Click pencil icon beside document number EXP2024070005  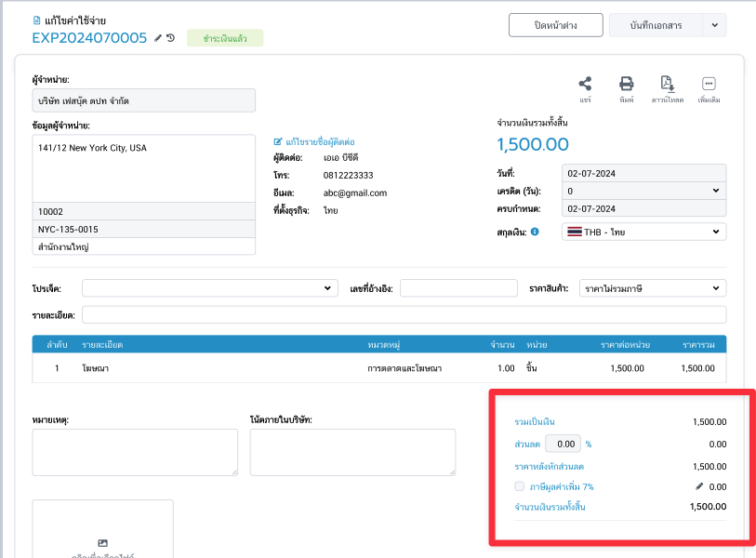click(158, 38)
